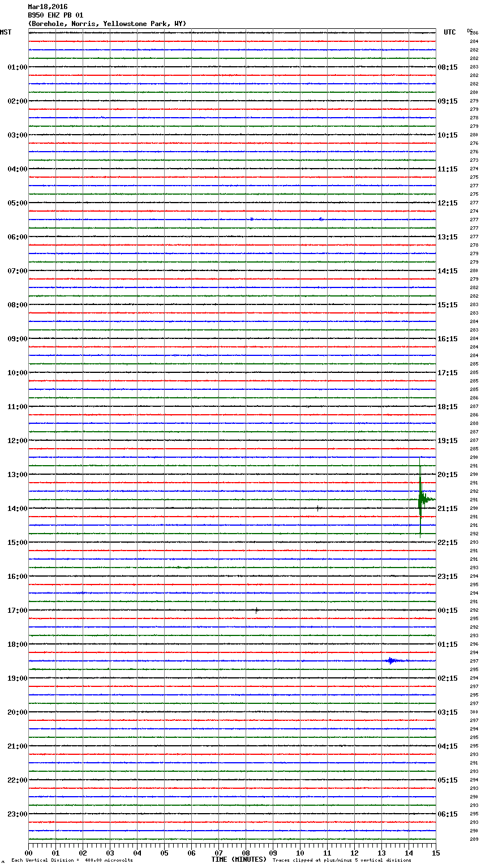Click the date label Mar18,2016
The width and height of the screenshot is (481, 868).
(48, 7)
